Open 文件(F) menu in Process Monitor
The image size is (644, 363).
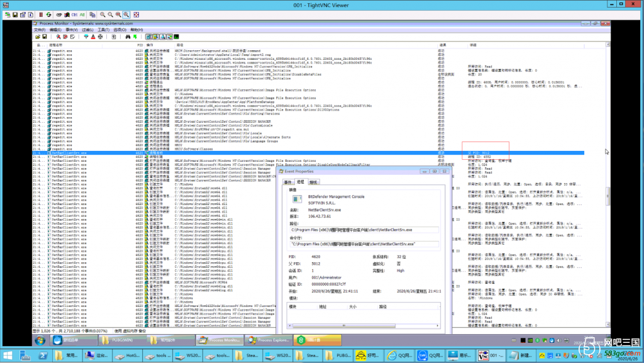point(40,30)
